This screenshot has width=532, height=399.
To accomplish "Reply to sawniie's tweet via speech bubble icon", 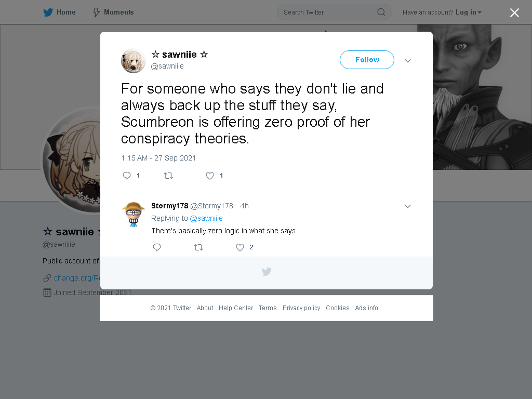I will [x=127, y=176].
